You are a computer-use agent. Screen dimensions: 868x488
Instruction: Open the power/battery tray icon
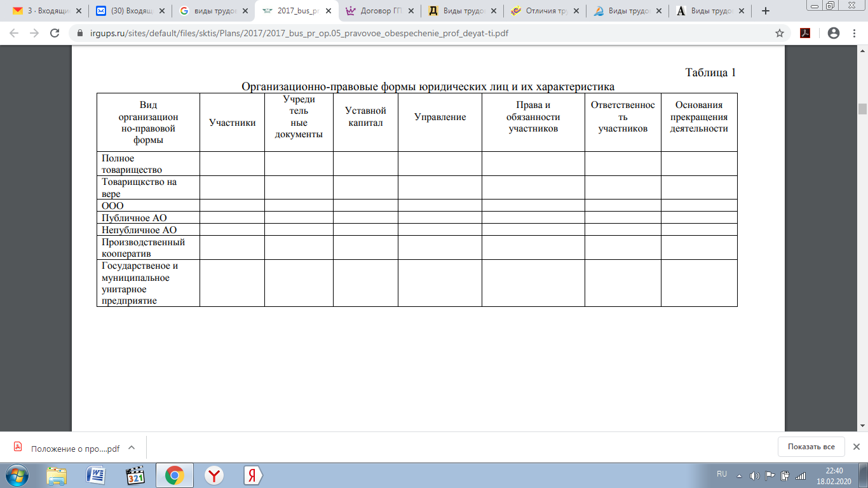[785, 475]
